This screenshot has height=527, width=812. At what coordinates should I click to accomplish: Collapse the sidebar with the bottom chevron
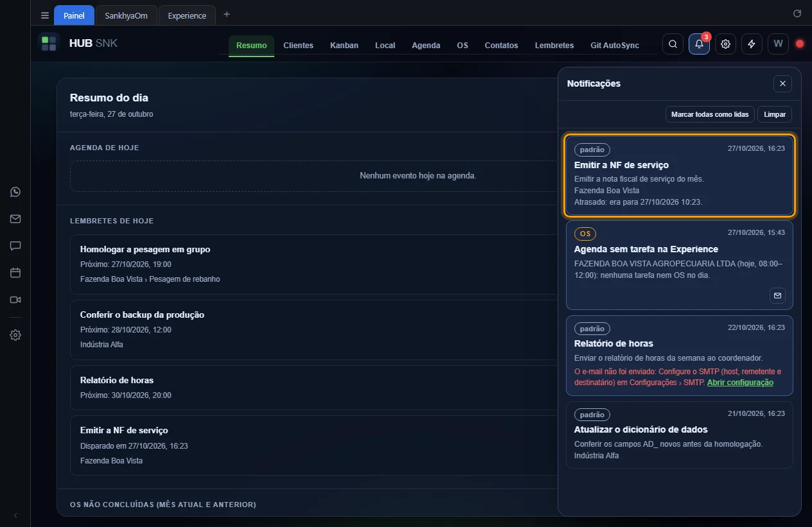point(15,515)
